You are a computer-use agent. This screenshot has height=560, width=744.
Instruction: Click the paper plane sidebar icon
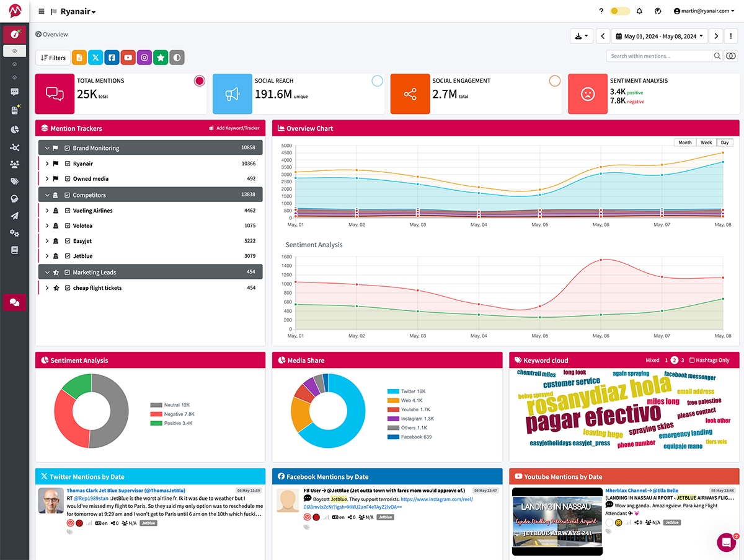(14, 216)
